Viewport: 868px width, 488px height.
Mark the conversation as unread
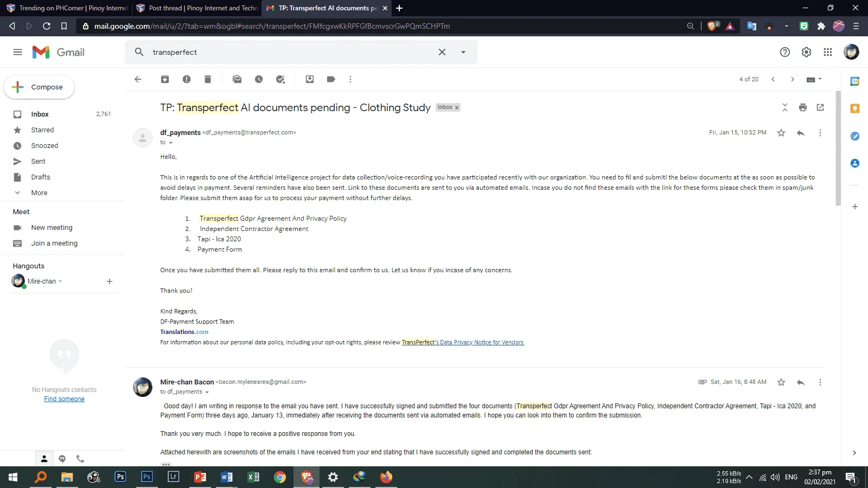237,79
